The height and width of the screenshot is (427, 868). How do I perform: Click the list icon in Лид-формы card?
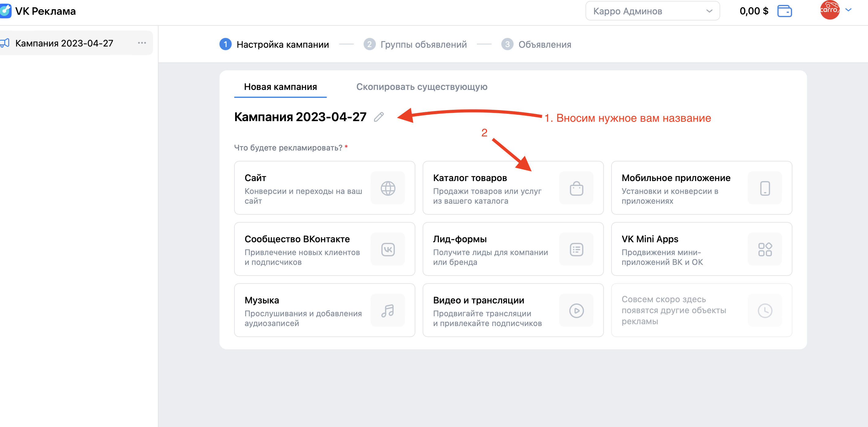click(x=576, y=250)
